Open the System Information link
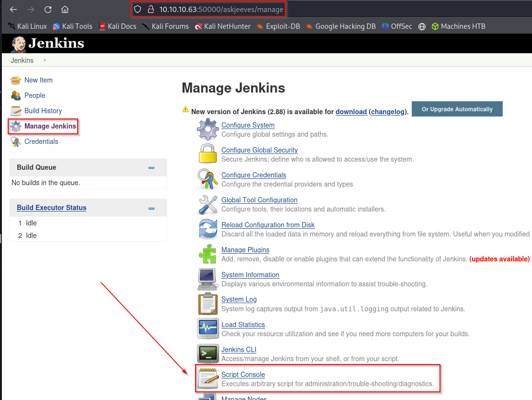Screen dimensions: 532x400 [250, 275]
